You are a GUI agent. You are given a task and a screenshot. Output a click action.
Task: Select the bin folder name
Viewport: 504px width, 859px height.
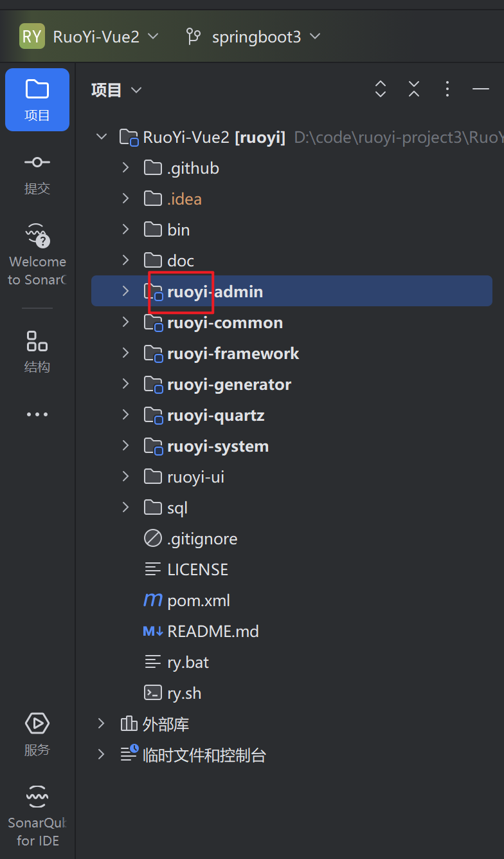(x=178, y=230)
